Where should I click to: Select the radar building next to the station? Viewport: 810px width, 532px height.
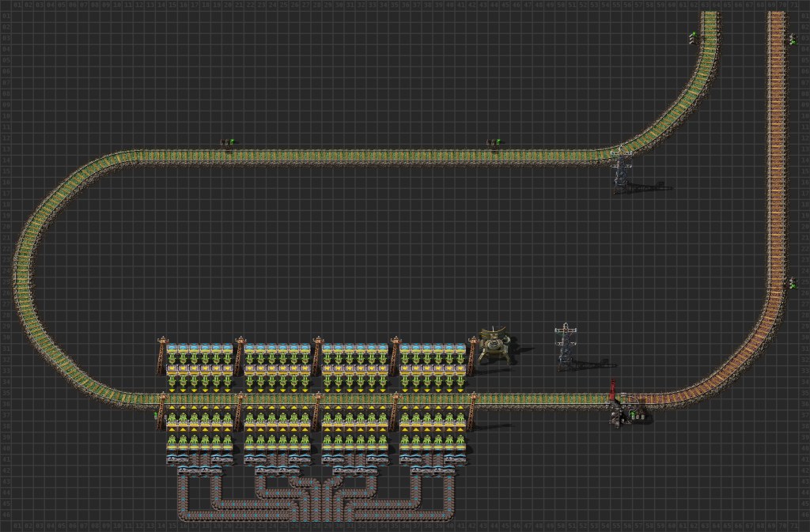[496, 345]
